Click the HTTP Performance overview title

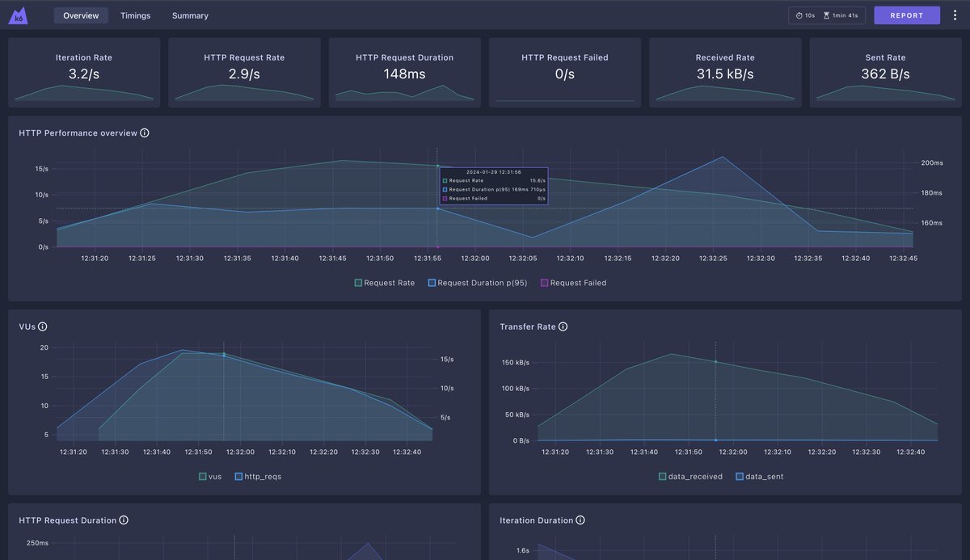point(78,133)
